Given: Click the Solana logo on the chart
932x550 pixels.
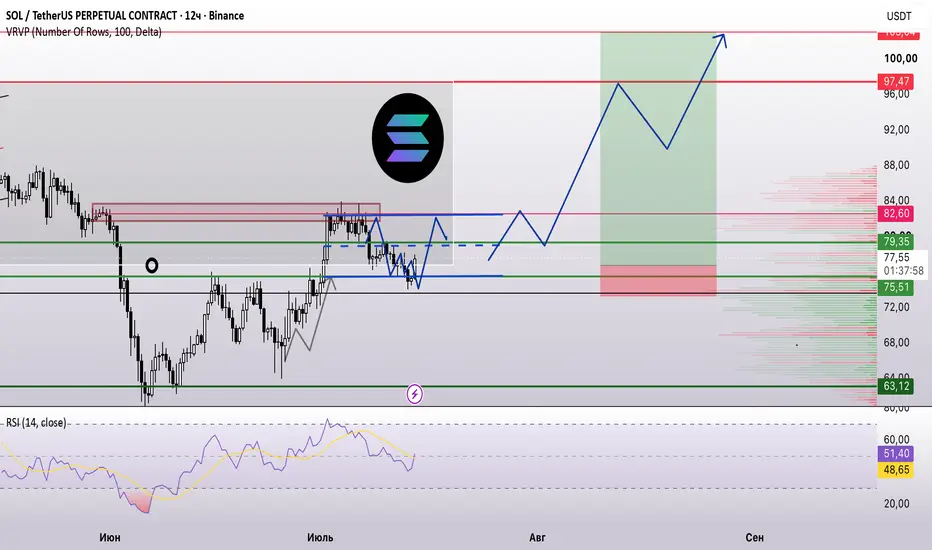Looking at the screenshot, I should tap(408, 138).
